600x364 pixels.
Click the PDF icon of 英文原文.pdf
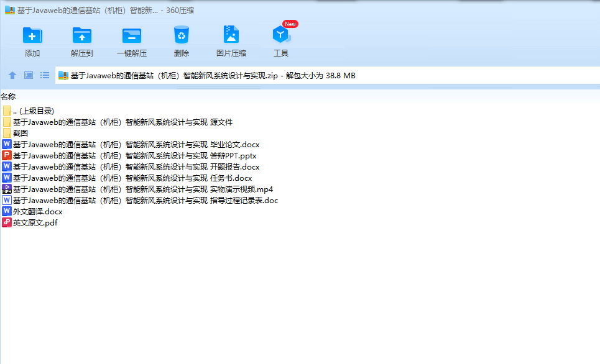(6, 222)
